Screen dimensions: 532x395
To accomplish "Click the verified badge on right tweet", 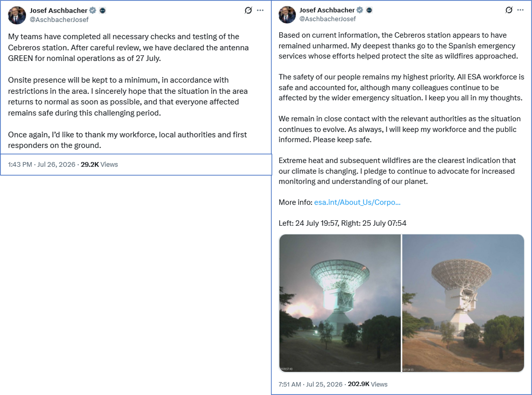I will coord(360,10).
